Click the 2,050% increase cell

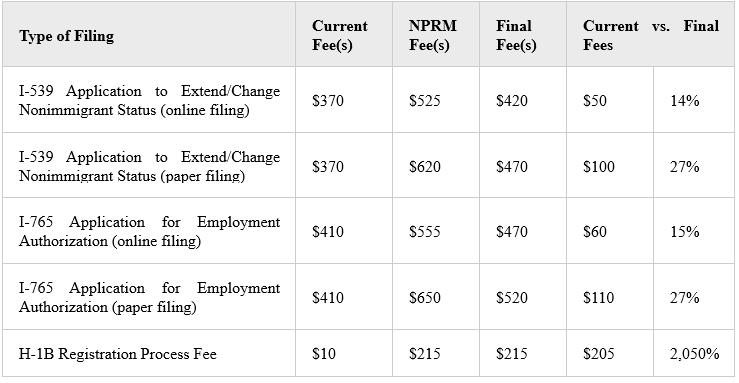pyautogui.click(x=694, y=353)
